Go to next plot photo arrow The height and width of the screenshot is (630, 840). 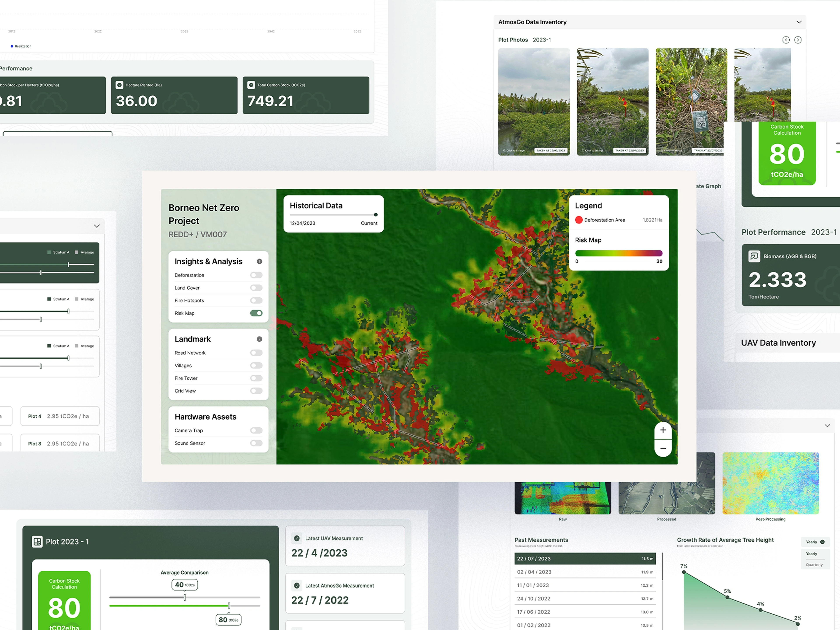click(x=798, y=40)
